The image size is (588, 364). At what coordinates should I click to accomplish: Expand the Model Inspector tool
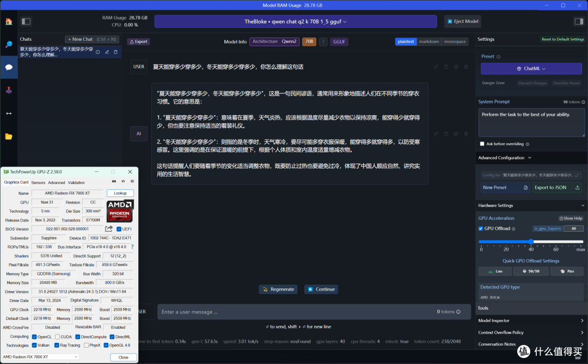tap(531, 320)
